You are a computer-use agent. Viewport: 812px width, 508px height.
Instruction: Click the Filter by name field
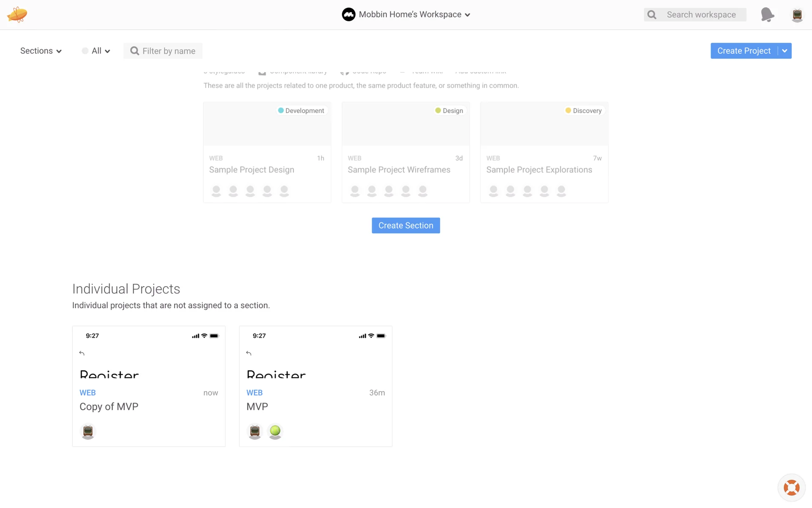pos(169,51)
